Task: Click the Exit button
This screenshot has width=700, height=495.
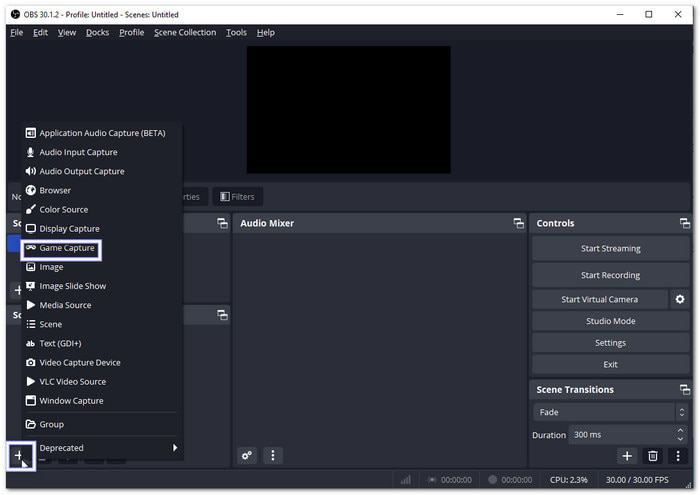Action: pos(610,365)
